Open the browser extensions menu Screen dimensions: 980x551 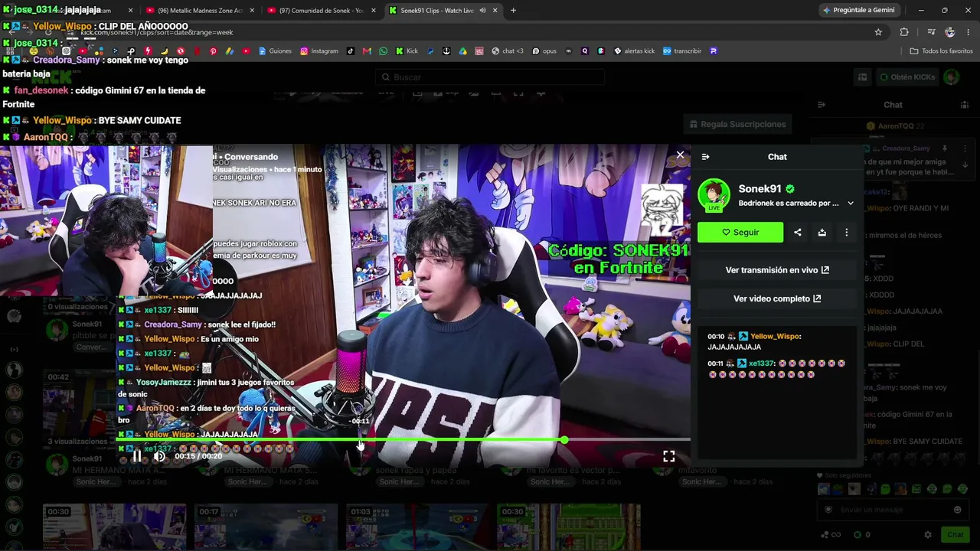(x=904, y=32)
